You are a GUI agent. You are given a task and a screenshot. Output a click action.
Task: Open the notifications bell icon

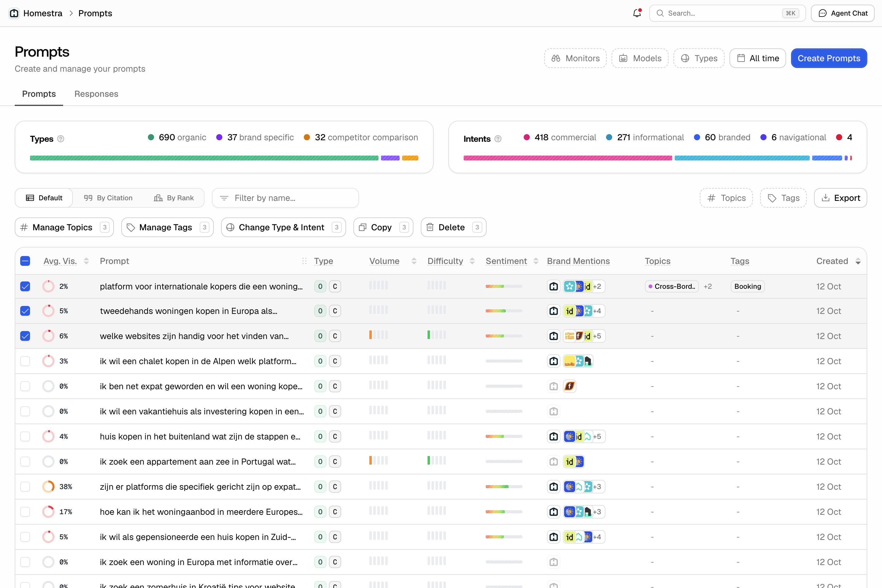tap(637, 13)
